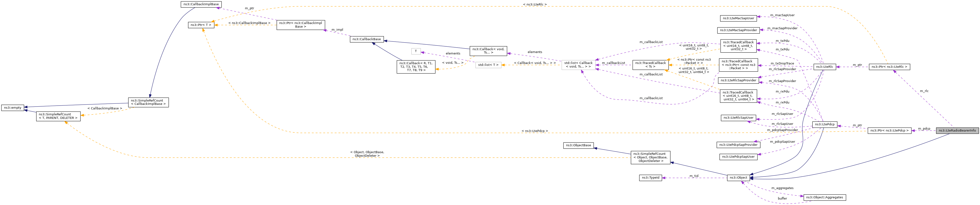The image size is (980, 205).
Task: Click the < ns3::LteRlc > template label
Action: (534, 5)
